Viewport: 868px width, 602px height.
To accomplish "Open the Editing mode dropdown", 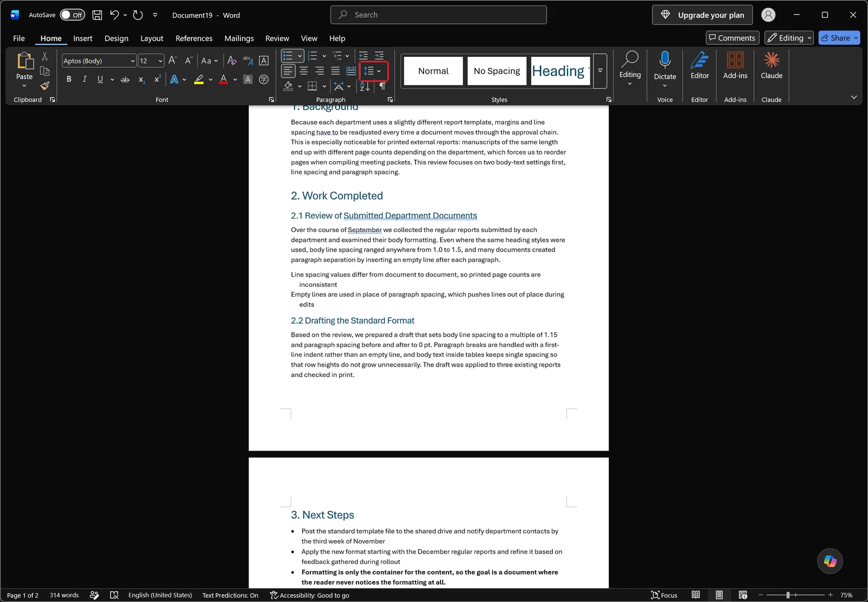I will tap(789, 38).
